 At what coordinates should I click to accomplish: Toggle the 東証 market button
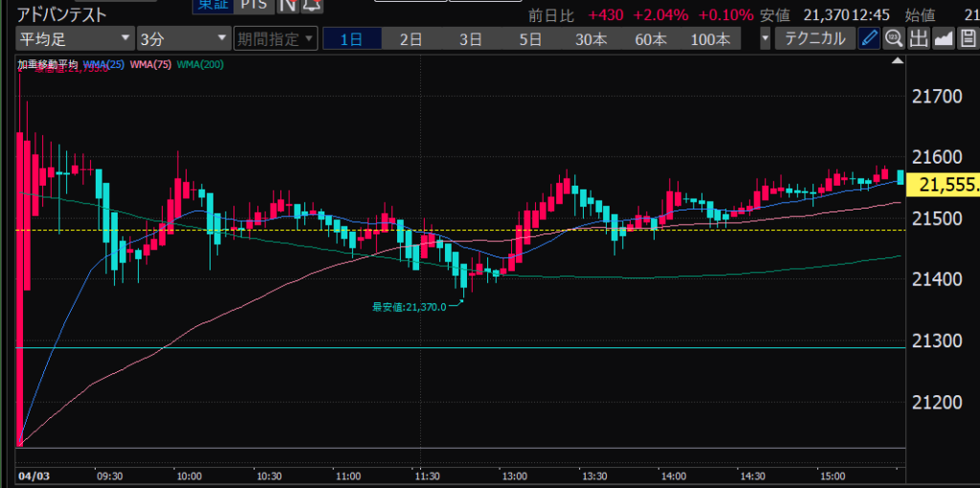point(211,5)
